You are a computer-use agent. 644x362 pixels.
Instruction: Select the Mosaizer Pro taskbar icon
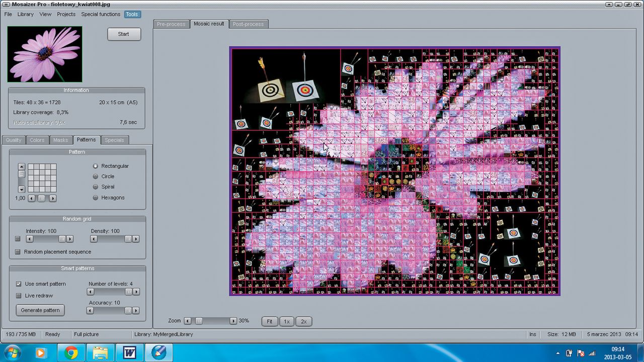(x=158, y=353)
